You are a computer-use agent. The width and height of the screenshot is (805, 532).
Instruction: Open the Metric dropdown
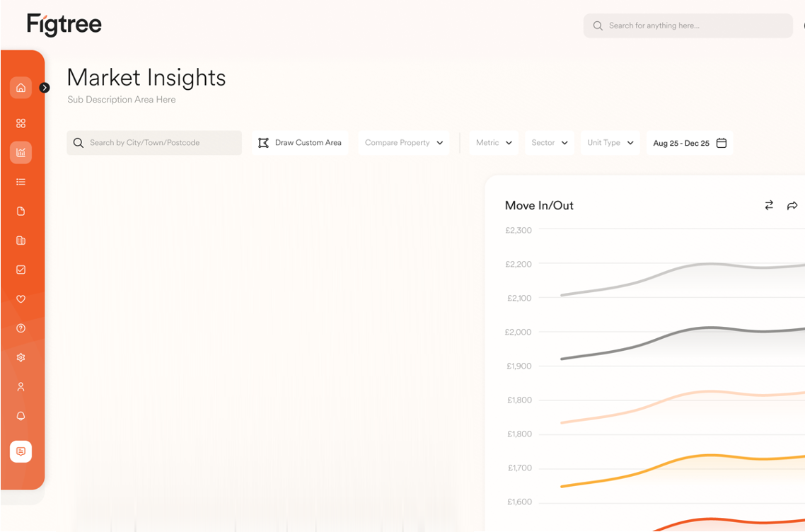[494, 143]
